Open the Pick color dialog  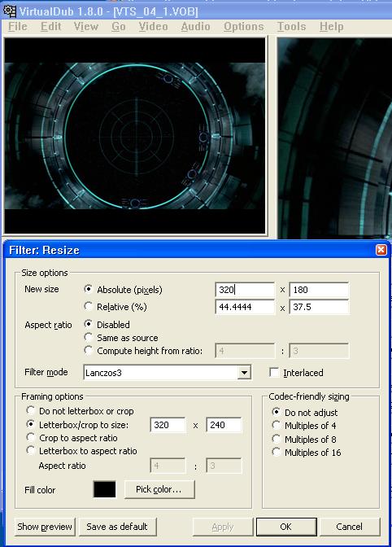[x=159, y=489]
